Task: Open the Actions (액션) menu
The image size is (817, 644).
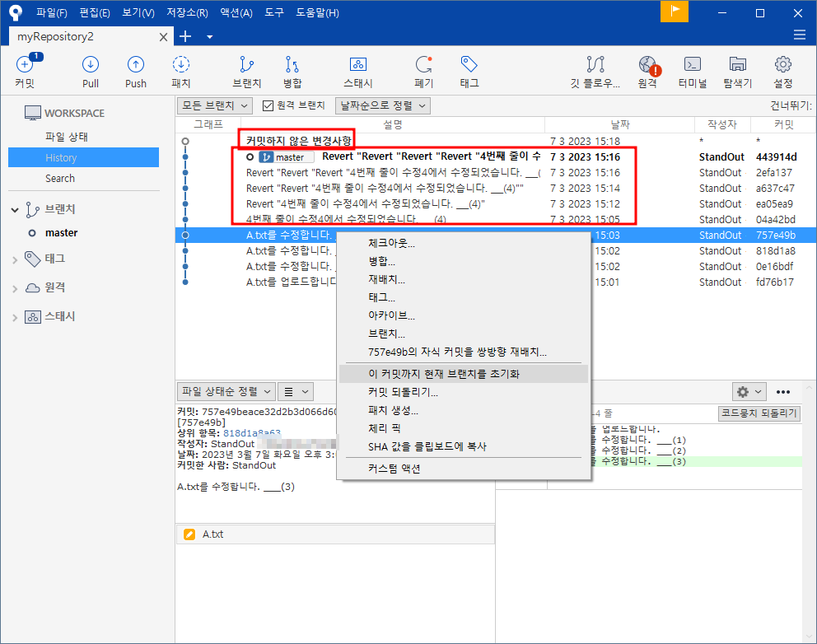Action: click(x=236, y=12)
